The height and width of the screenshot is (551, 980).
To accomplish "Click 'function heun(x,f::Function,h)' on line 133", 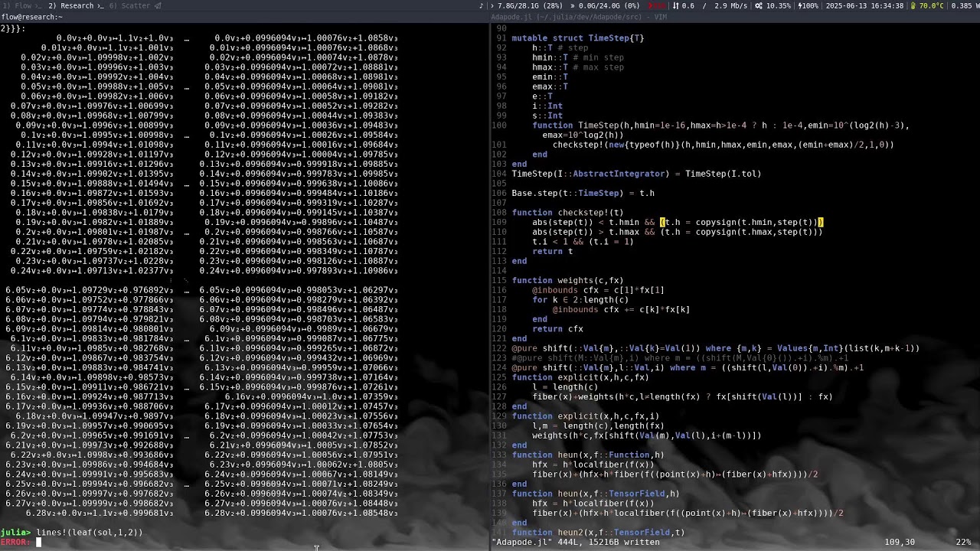I will [588, 455].
